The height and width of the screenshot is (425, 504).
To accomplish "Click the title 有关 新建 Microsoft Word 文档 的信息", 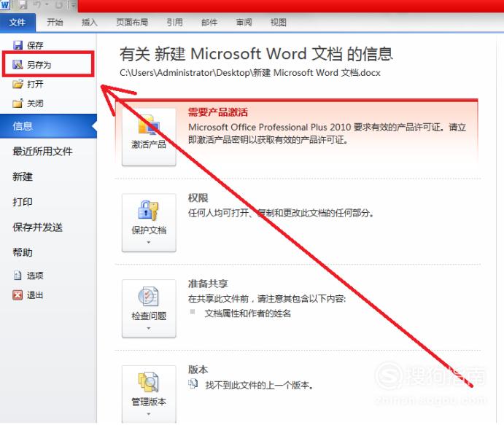I will (256, 54).
